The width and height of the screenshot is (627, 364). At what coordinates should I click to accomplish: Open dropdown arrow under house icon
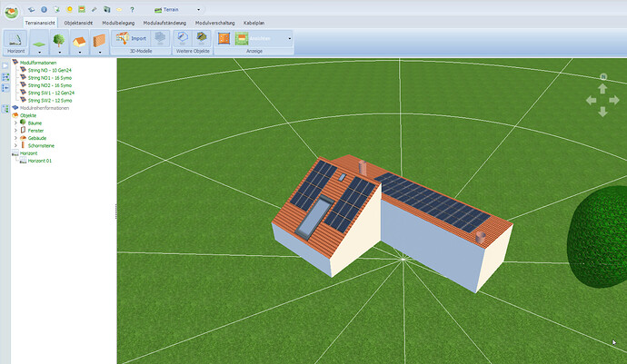click(x=80, y=53)
